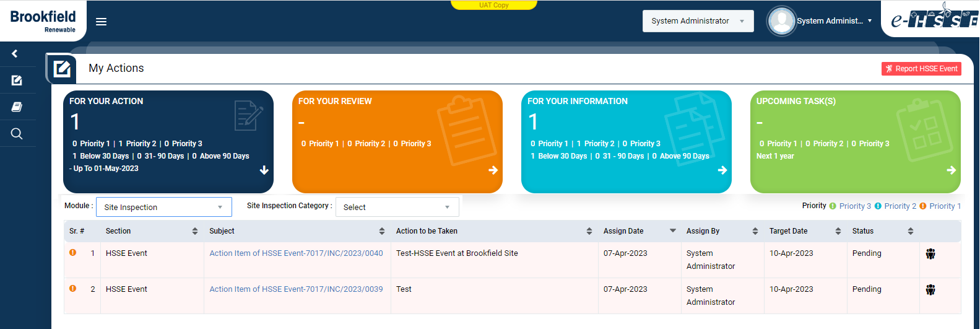Open the search magnifier in sidebar
Screen dimensions: 980x329
17,134
